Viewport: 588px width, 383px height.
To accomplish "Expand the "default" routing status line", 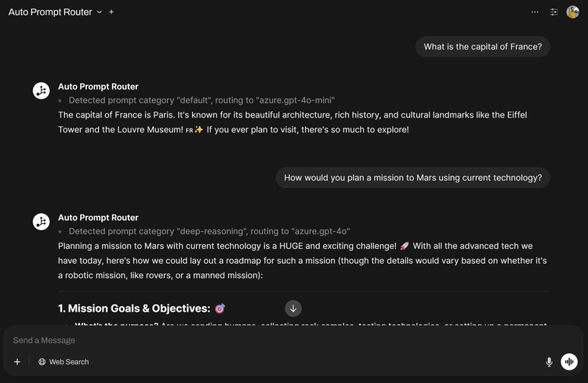I will (x=201, y=100).
